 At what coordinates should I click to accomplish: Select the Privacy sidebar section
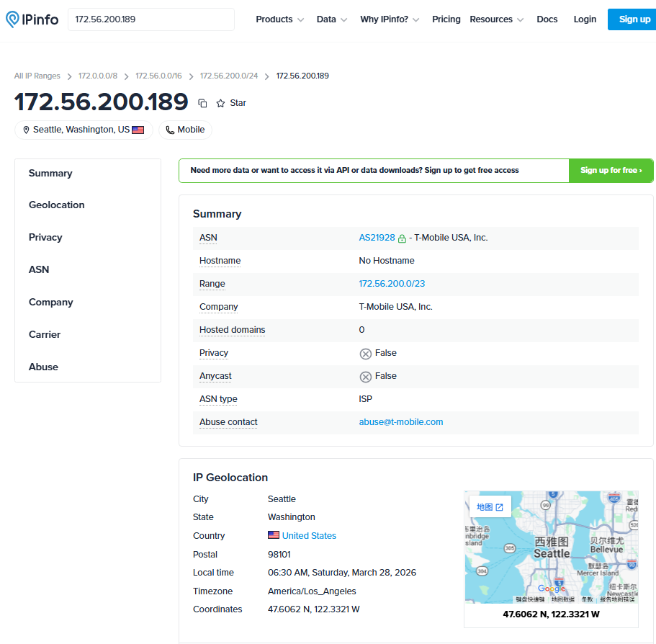[x=45, y=238]
